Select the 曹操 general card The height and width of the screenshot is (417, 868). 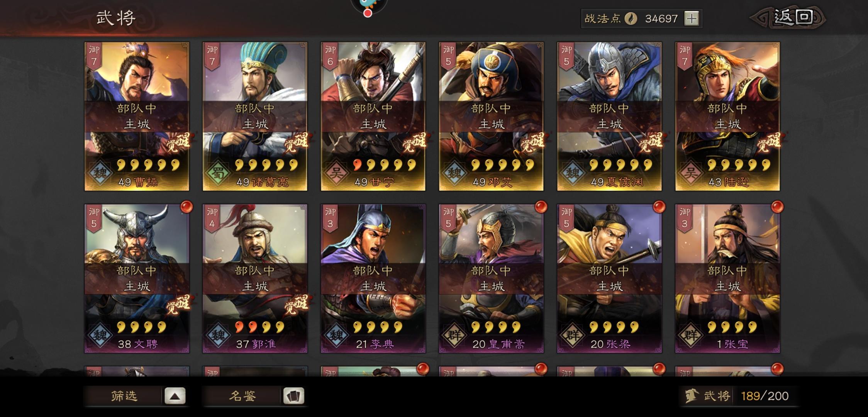[x=137, y=116]
